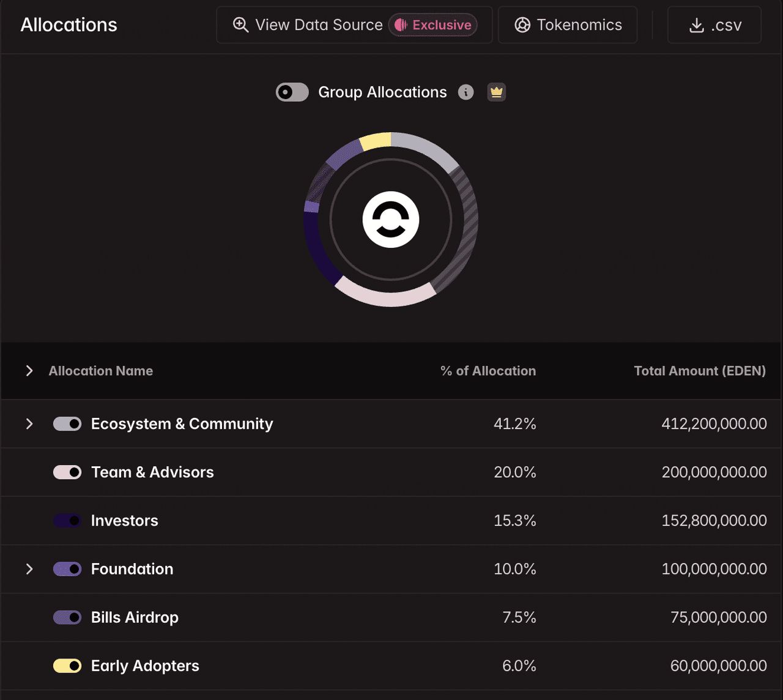783x700 pixels.
Task: Click the white logo in the donut center
Action: [x=391, y=220]
